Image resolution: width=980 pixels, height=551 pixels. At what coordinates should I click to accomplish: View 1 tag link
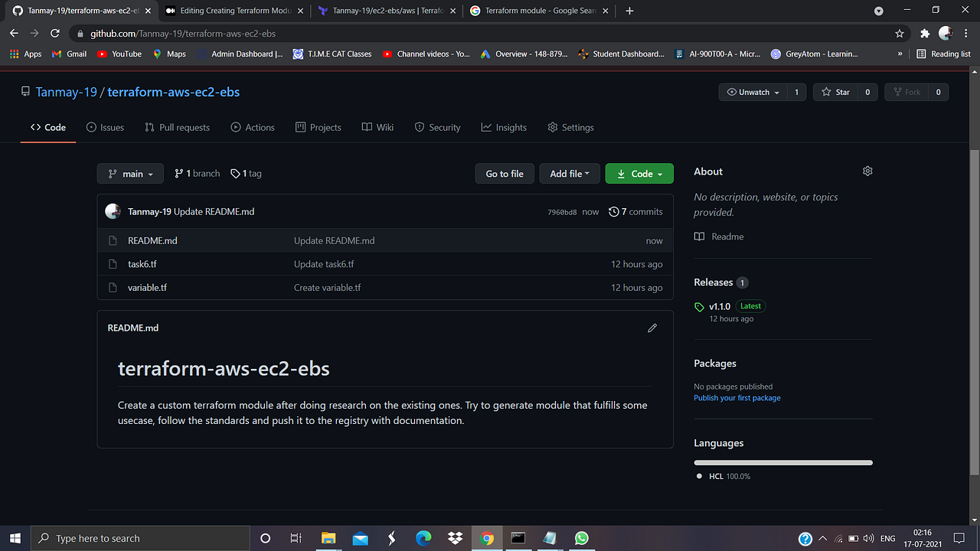(x=246, y=174)
